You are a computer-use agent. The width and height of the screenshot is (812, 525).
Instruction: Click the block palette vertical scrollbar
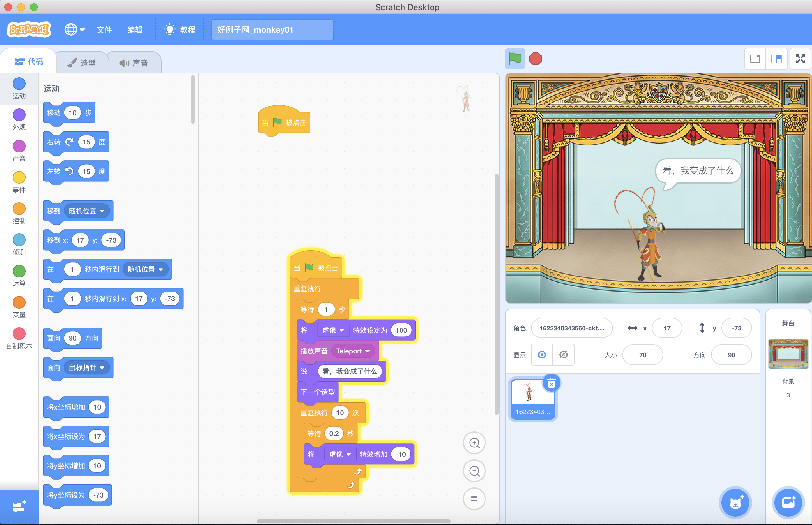193,100
